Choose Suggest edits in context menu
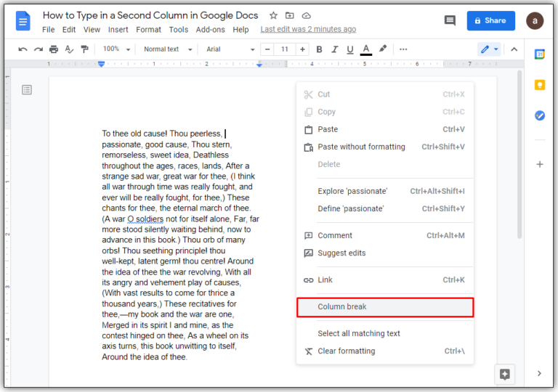558x392 pixels. click(x=385, y=253)
